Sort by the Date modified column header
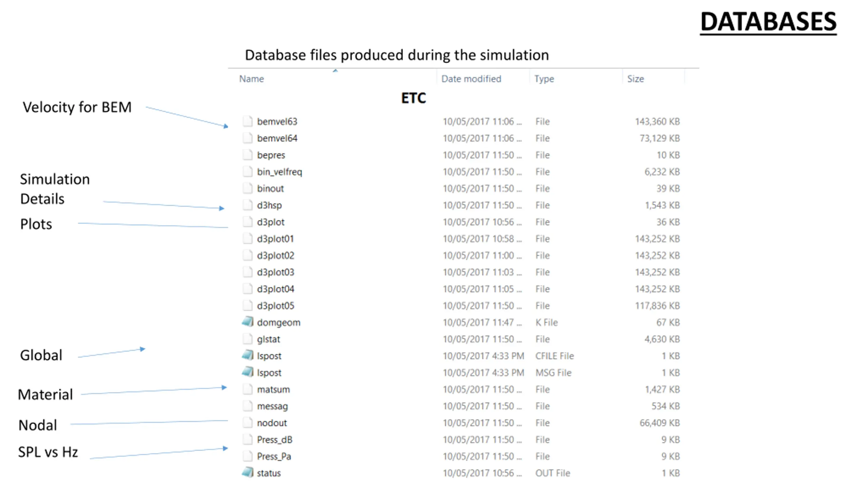Screen dimensions: 868x488 pyautogui.click(x=471, y=79)
